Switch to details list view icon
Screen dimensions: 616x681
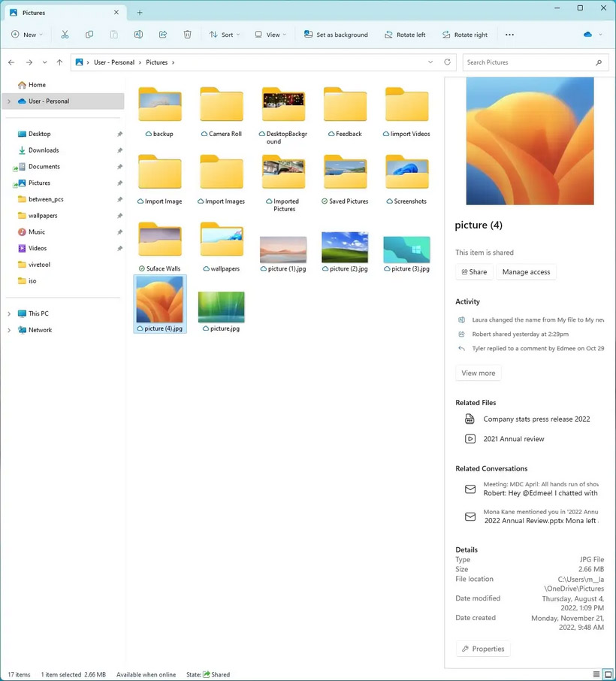[596, 674]
